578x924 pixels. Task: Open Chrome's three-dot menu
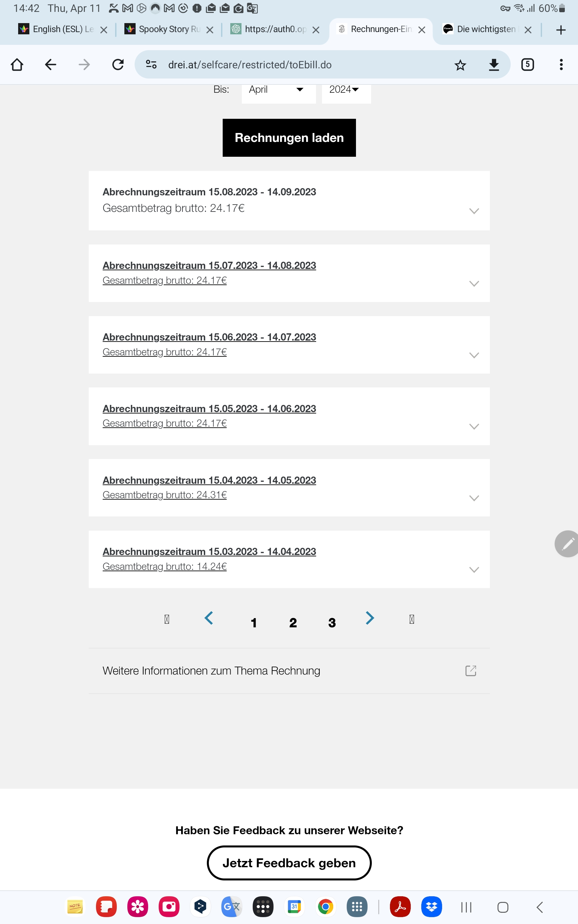(561, 65)
